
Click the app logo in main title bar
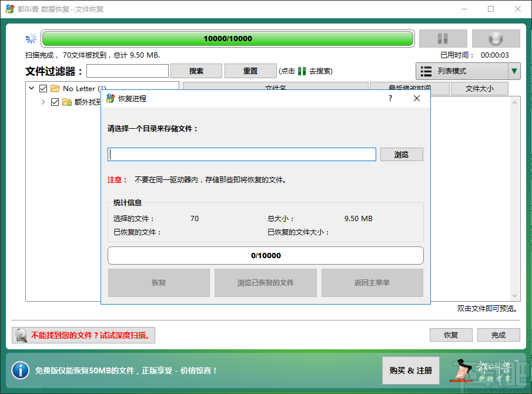[x=10, y=9]
